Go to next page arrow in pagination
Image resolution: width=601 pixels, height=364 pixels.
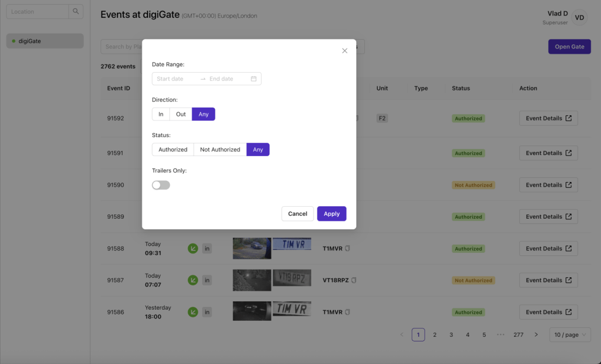[x=536, y=334]
